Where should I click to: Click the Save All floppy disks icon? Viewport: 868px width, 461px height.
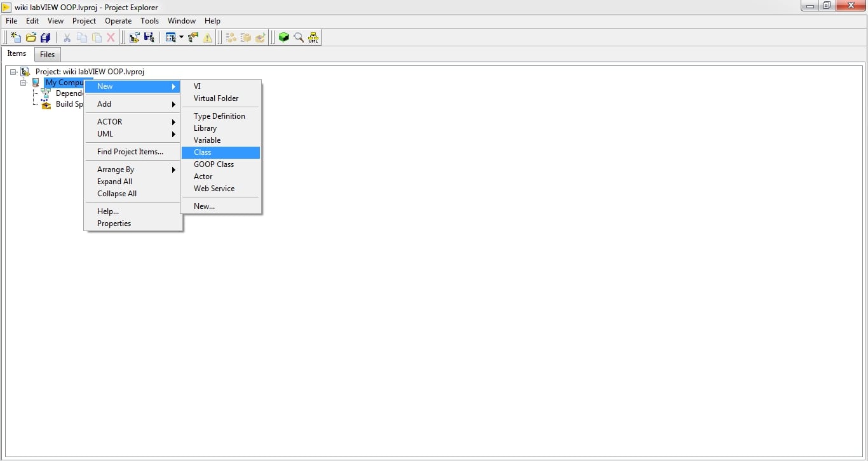tap(45, 37)
